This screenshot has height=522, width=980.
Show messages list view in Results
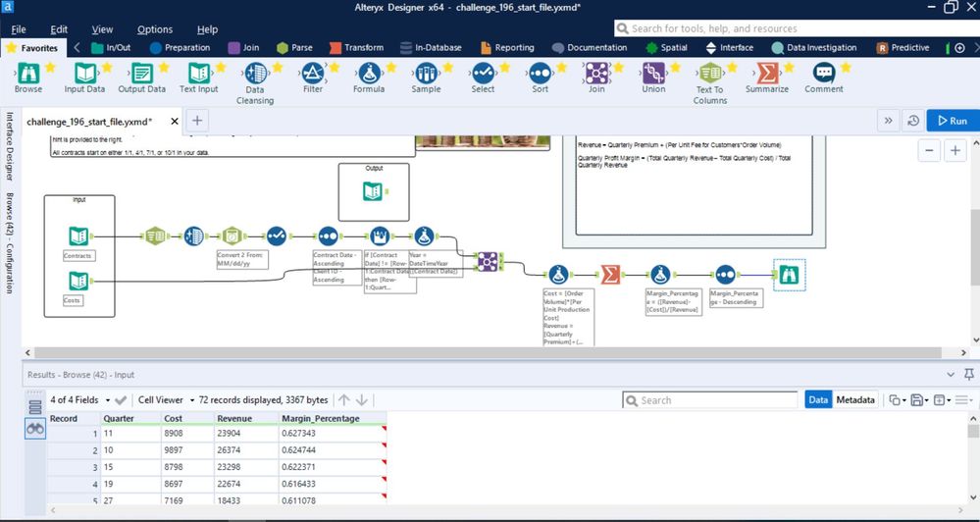35,407
